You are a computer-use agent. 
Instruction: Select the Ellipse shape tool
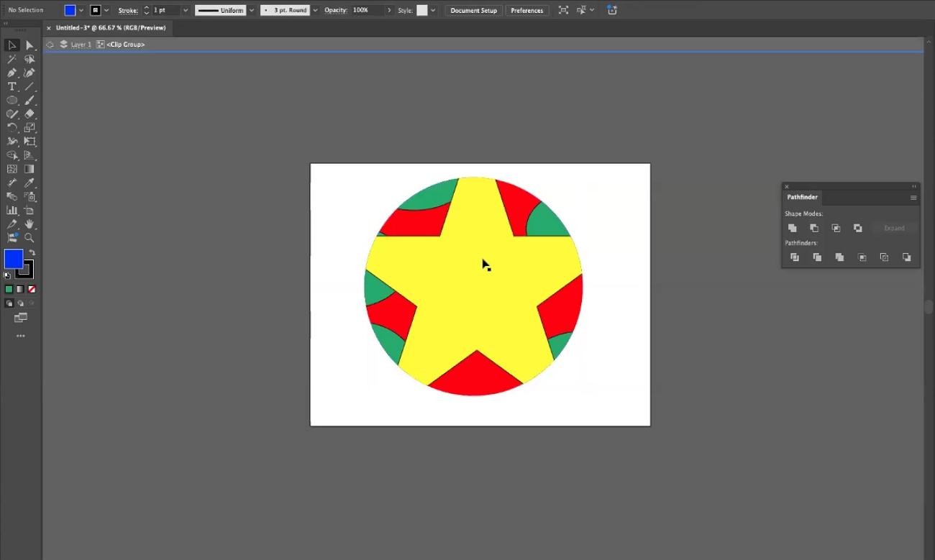[12, 100]
